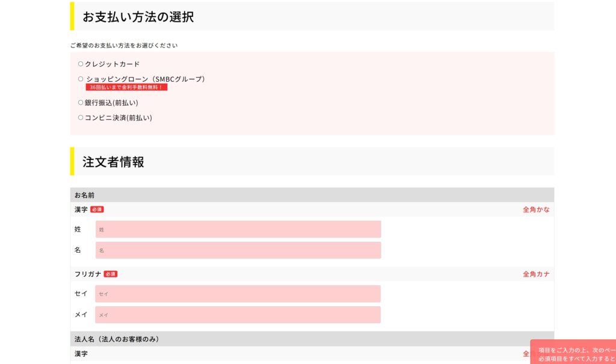616x364 pixels.
Task: Select 銀行振込(前払い) as payment method
Action: point(80,102)
